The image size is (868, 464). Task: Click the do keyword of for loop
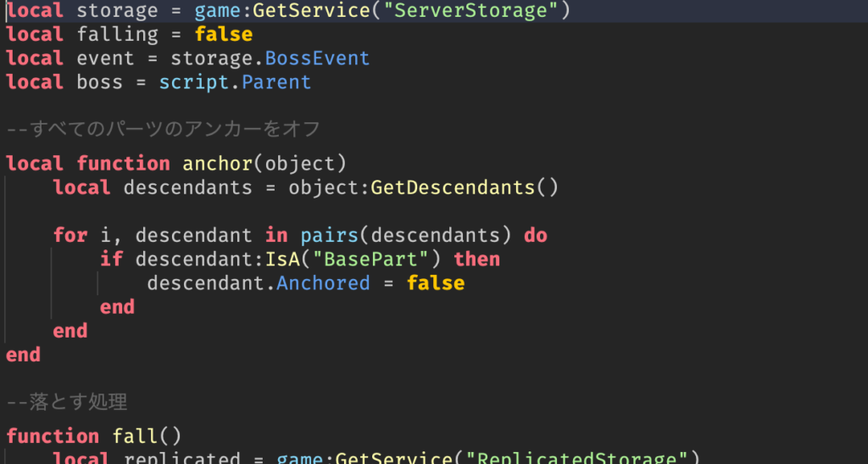(536, 235)
